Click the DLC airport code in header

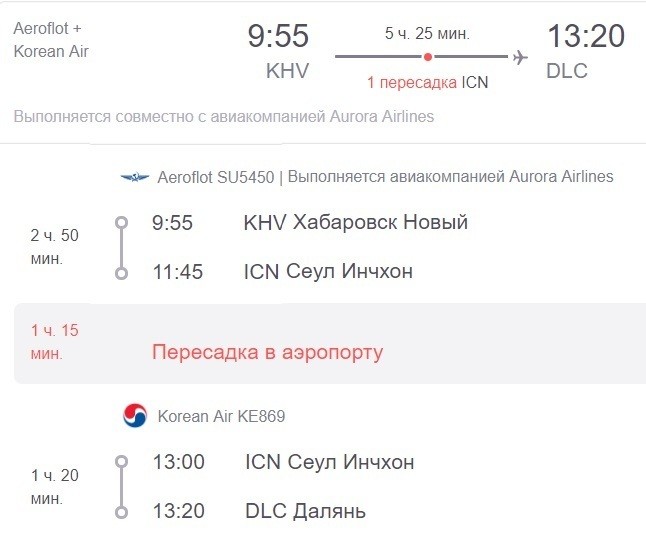[x=567, y=72]
